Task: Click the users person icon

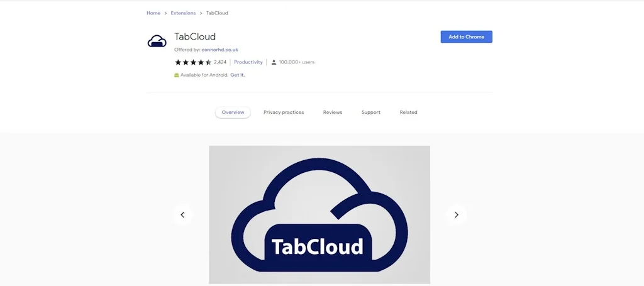Action: click(x=274, y=62)
